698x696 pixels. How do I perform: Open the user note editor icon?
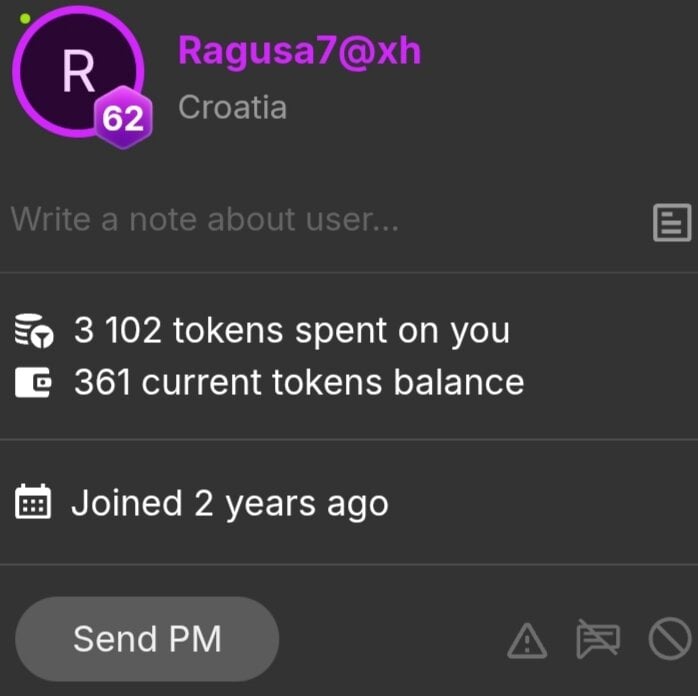point(671,222)
